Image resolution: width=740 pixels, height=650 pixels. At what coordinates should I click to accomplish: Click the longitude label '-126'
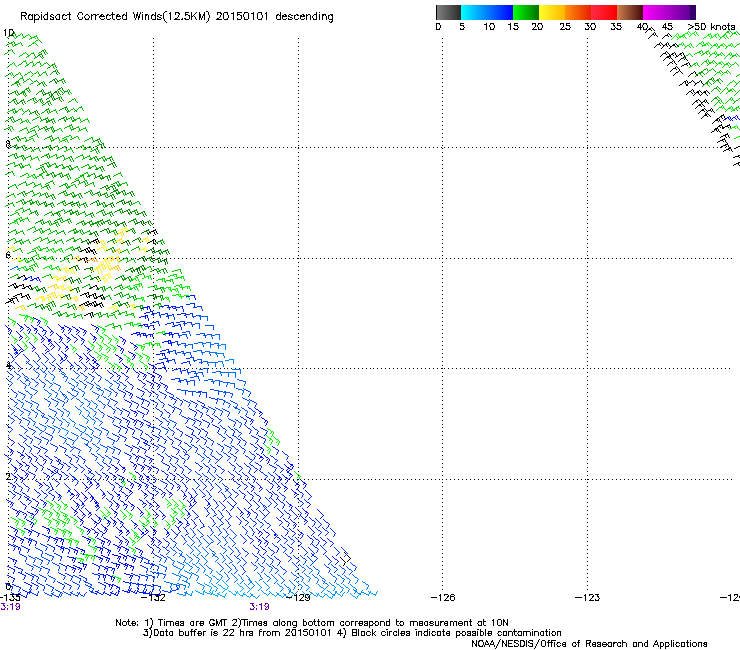pos(443,598)
